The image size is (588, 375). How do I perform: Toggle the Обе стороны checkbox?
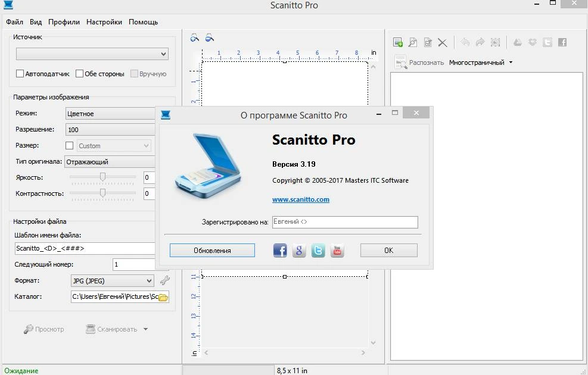(79, 73)
